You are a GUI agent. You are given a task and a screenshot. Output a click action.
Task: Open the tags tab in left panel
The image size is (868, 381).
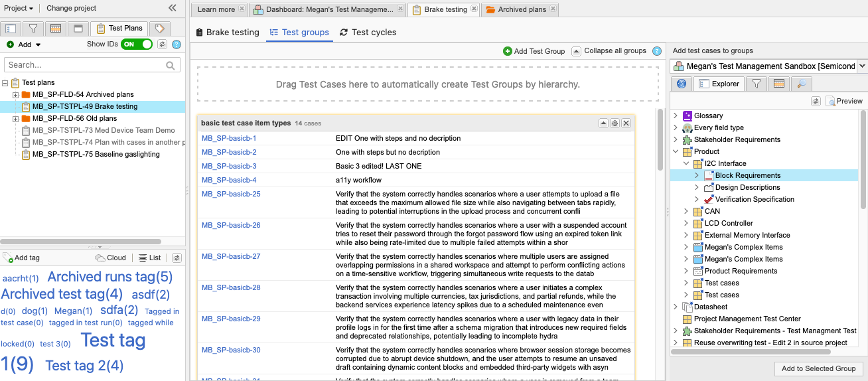(x=160, y=29)
